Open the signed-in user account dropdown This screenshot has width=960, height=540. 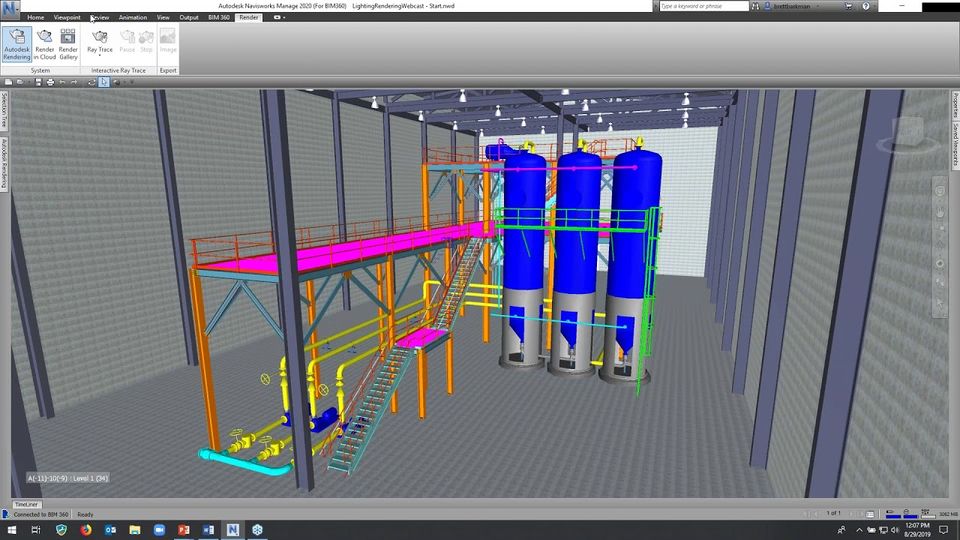[792, 6]
